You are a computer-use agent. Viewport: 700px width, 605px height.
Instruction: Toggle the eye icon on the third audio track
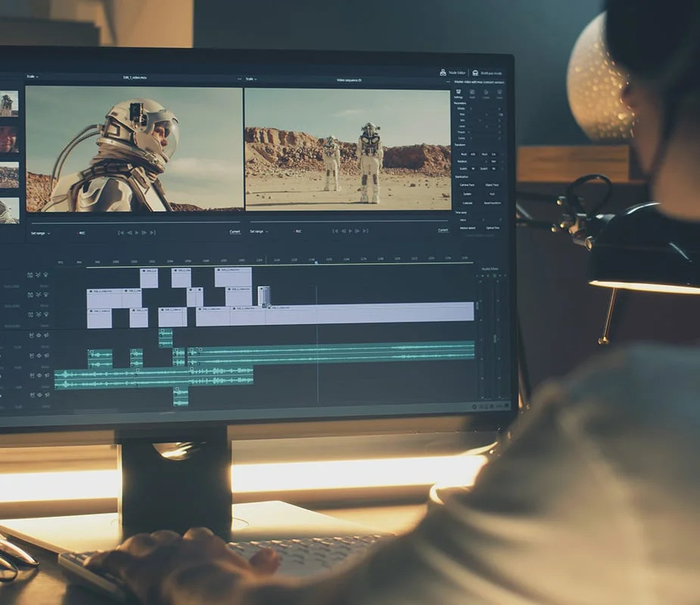(39, 376)
